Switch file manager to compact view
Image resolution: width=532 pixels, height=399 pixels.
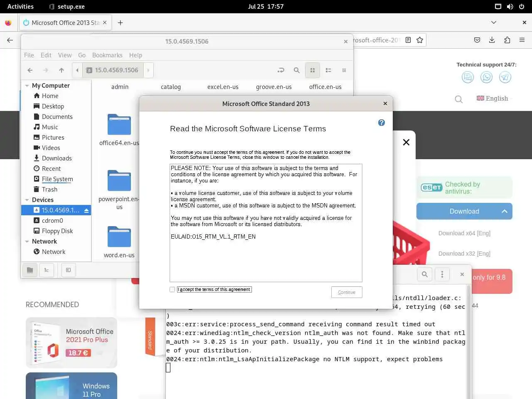coord(344,70)
